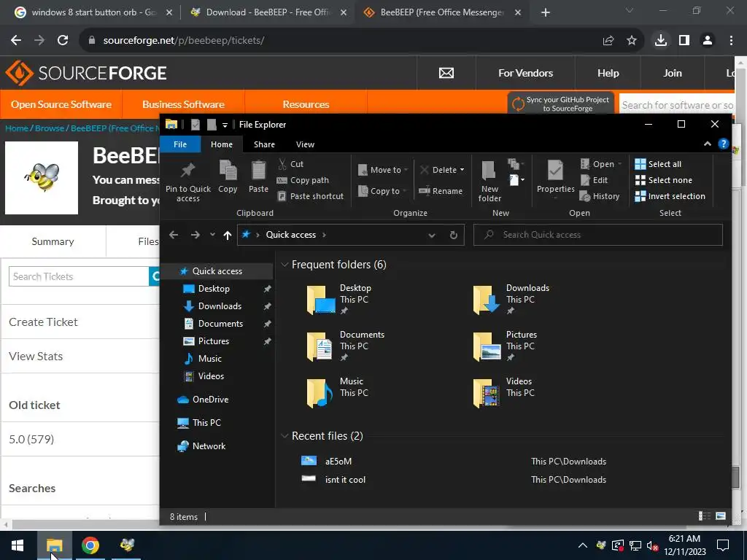Image resolution: width=747 pixels, height=560 pixels.
Task: Open recent file "aE5oM"
Action: (338, 461)
